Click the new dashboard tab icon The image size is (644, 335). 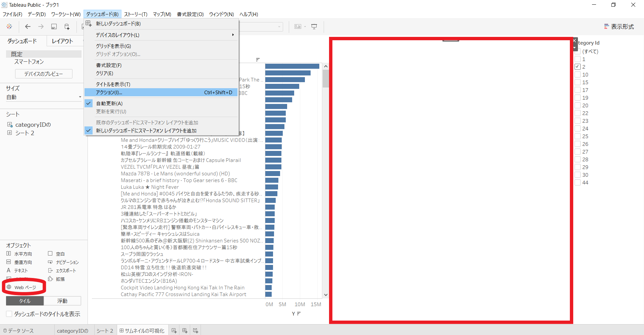pyautogui.click(x=185, y=331)
